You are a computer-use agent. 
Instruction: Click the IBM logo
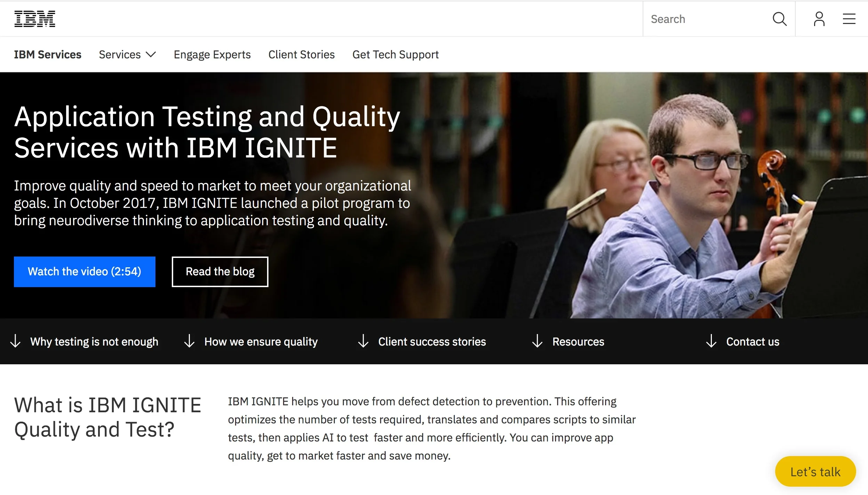click(34, 19)
